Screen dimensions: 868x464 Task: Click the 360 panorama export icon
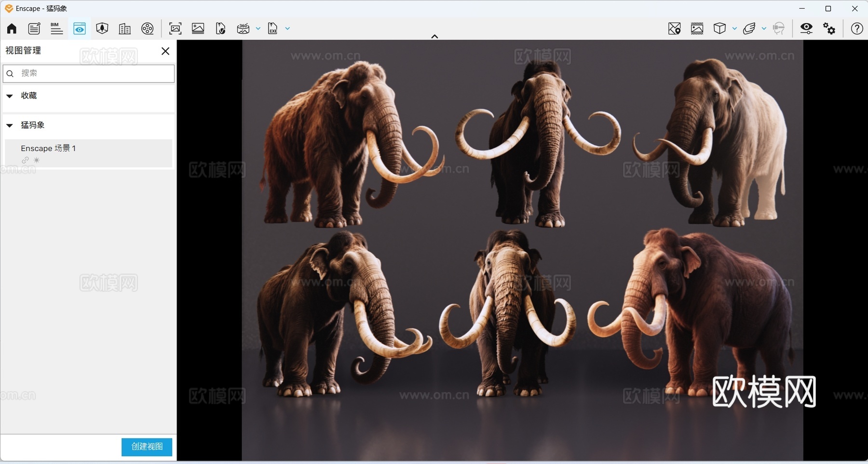point(243,28)
